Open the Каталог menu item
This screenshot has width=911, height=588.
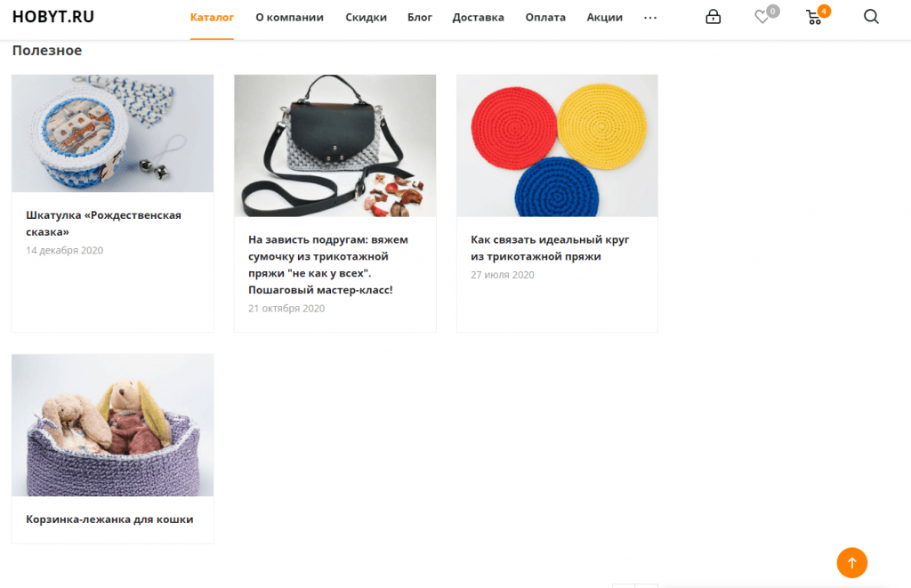212,18
